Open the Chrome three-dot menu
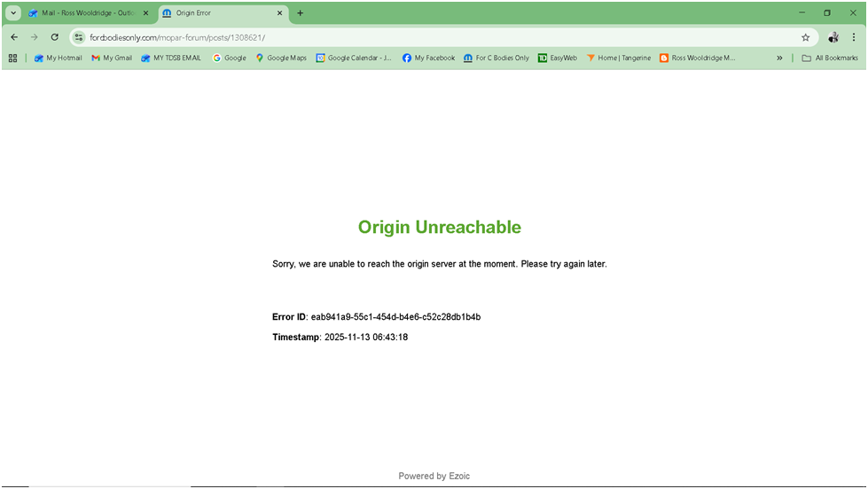 [x=853, y=37]
